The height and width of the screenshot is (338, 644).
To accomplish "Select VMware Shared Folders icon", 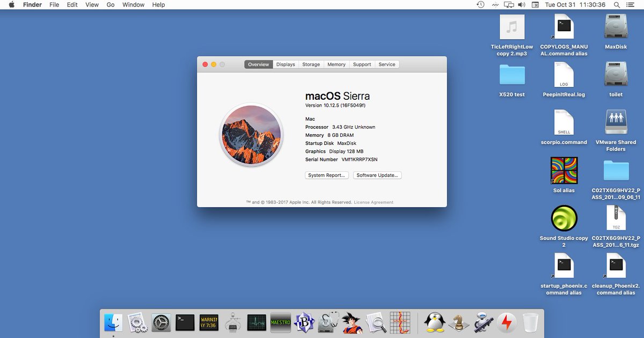I will tap(616, 122).
